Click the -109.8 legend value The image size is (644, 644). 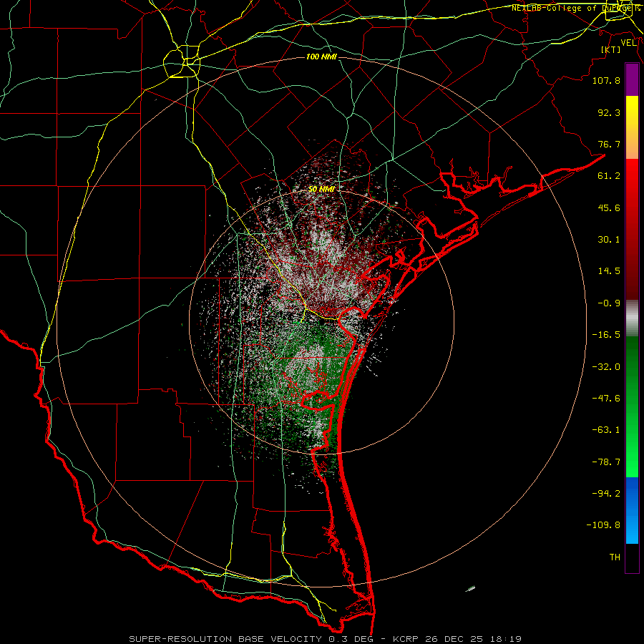pyautogui.click(x=603, y=525)
